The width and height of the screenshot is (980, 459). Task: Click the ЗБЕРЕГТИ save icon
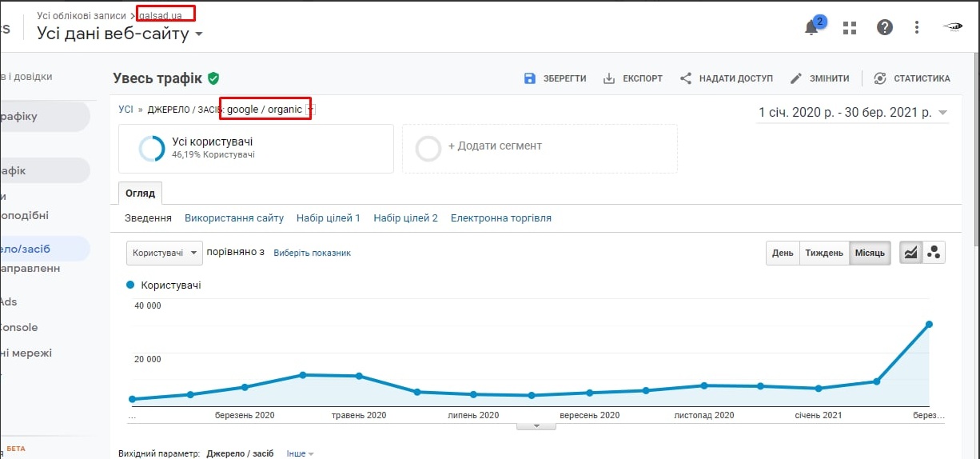point(529,78)
